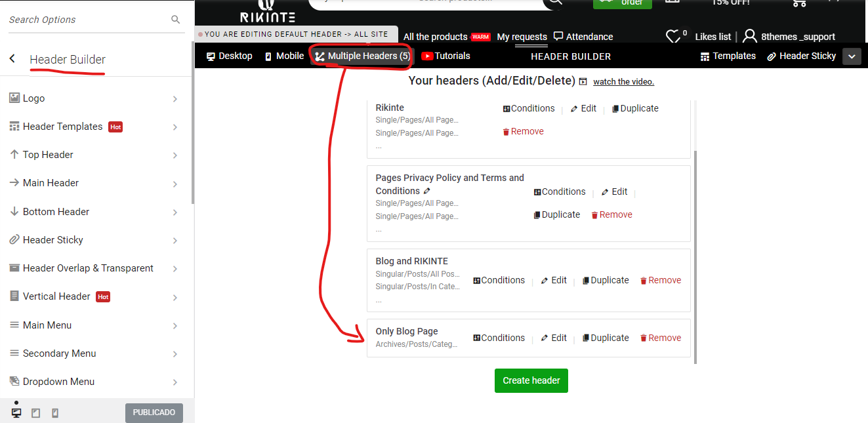Click the Top Header up-arrow icon

coord(14,154)
